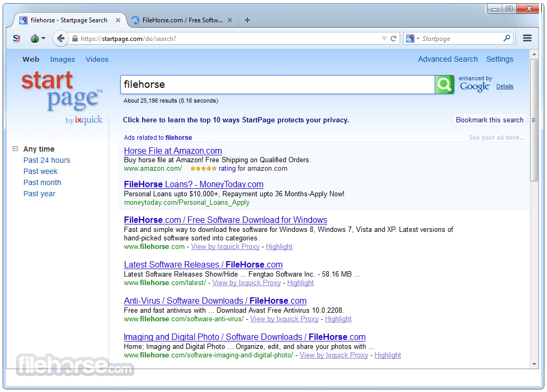
Task: Open FileHorse.com Free Software Download result
Action: click(226, 220)
